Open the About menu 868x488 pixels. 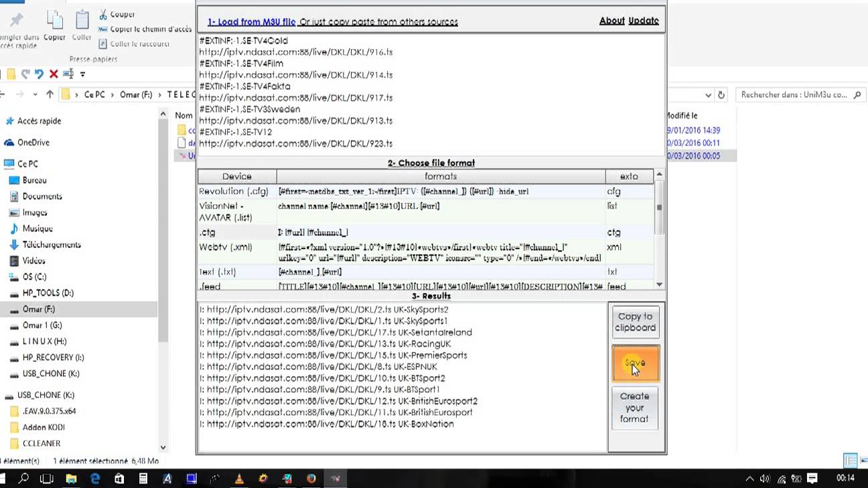click(612, 21)
